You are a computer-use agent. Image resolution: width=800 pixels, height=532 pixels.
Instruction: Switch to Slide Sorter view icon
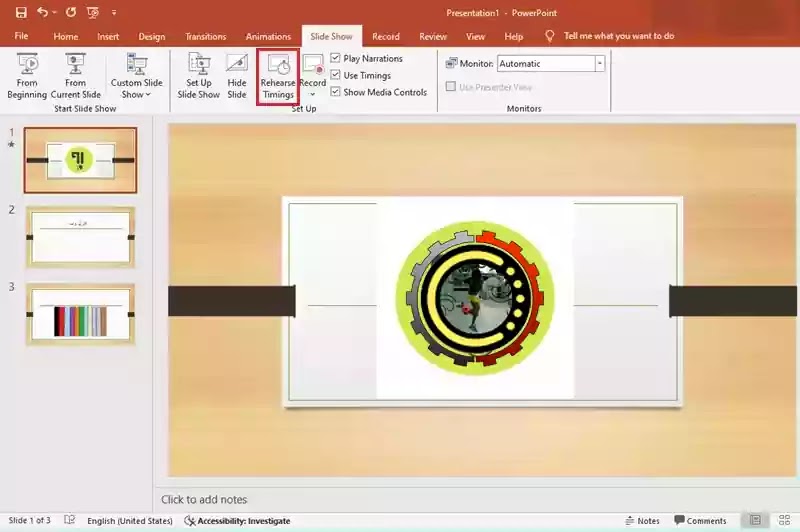pos(785,520)
